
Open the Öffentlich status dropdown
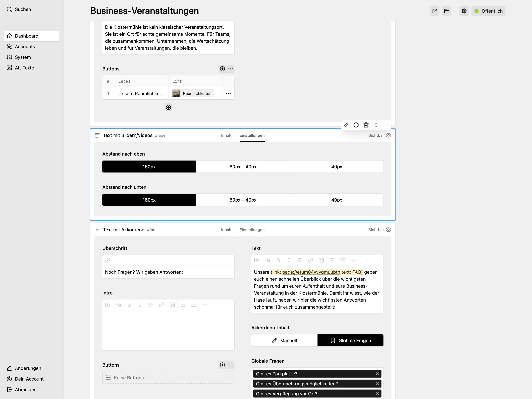(x=488, y=11)
